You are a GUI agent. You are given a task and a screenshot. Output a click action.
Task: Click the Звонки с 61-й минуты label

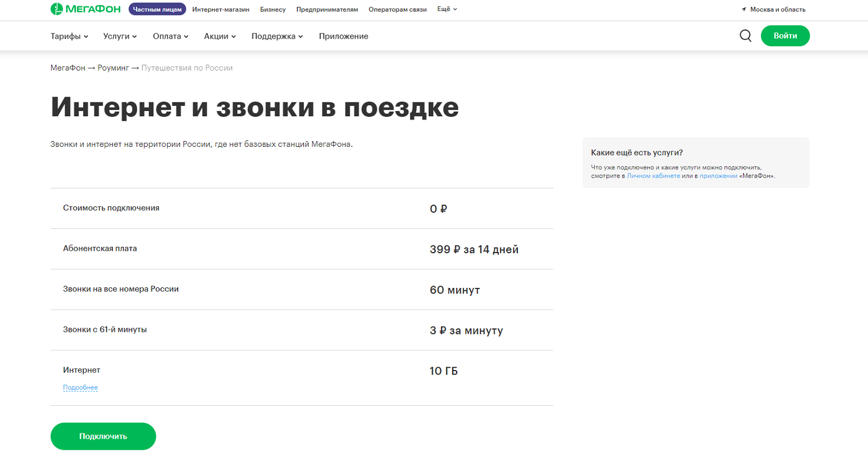pyautogui.click(x=105, y=330)
